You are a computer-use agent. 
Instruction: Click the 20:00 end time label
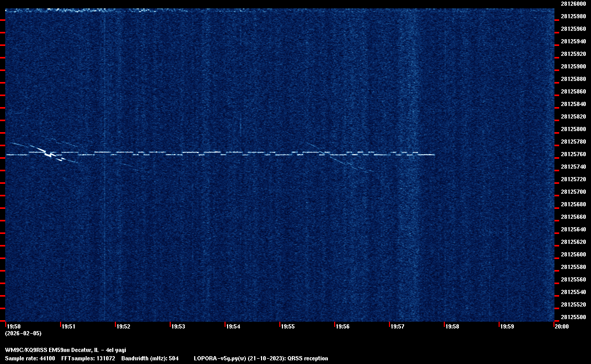pos(561,326)
